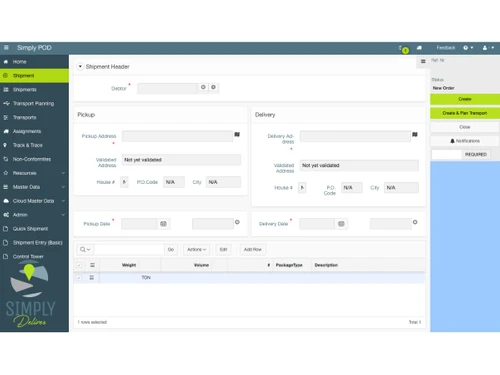
Task: Click the Delivery Address input field
Action: click(355, 136)
